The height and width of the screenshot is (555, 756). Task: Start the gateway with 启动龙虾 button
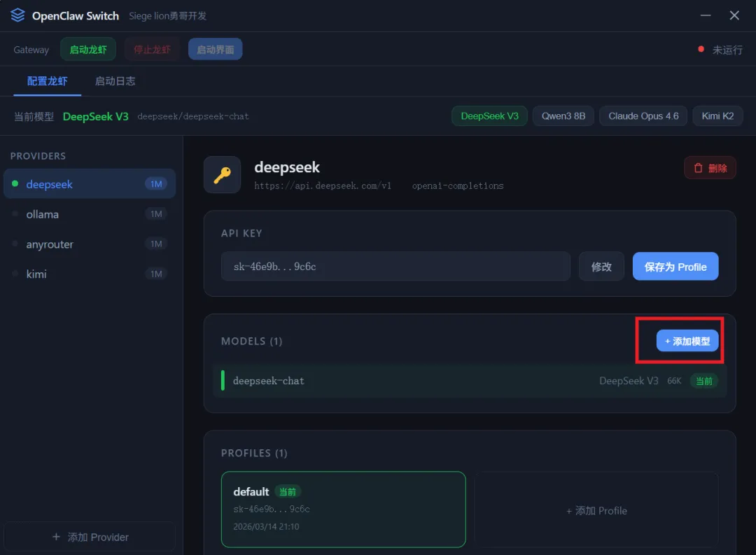click(x=88, y=49)
